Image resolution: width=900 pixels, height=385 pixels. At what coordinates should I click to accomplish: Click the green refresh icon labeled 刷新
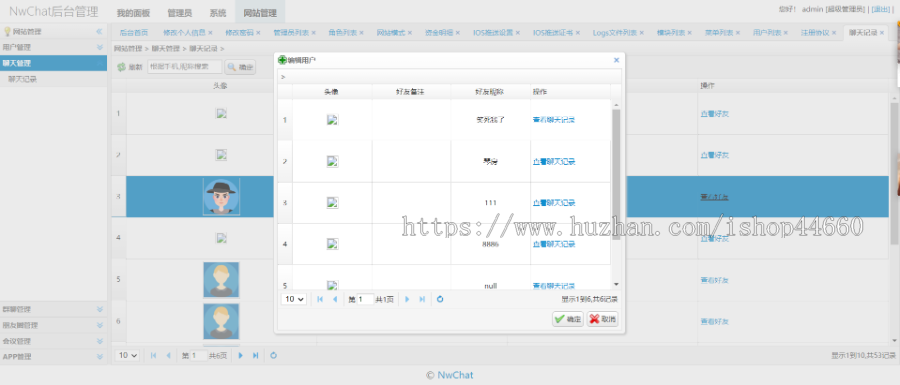point(122,67)
